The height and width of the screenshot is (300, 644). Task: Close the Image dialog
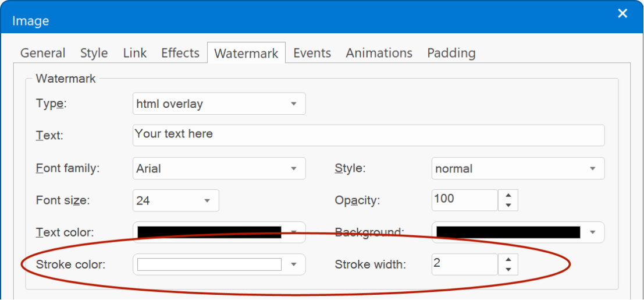[622, 13]
